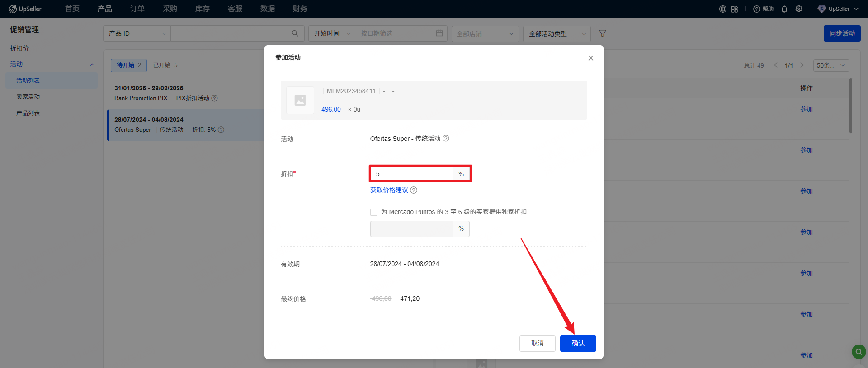Viewport: 868px width, 368px height.
Task: Open the apps grid icon
Action: point(735,9)
